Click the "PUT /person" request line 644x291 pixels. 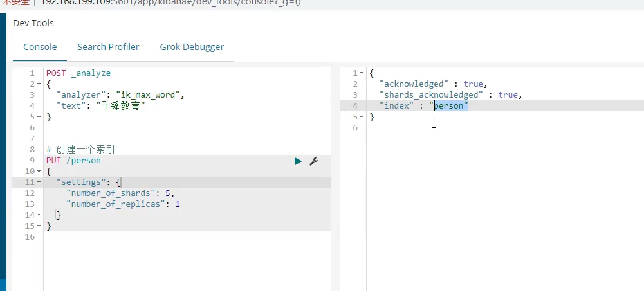tap(73, 161)
